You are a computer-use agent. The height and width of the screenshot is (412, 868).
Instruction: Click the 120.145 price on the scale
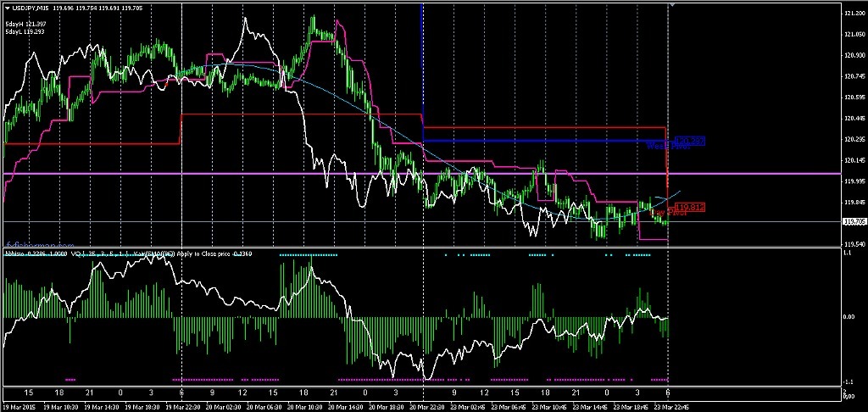tap(854, 160)
